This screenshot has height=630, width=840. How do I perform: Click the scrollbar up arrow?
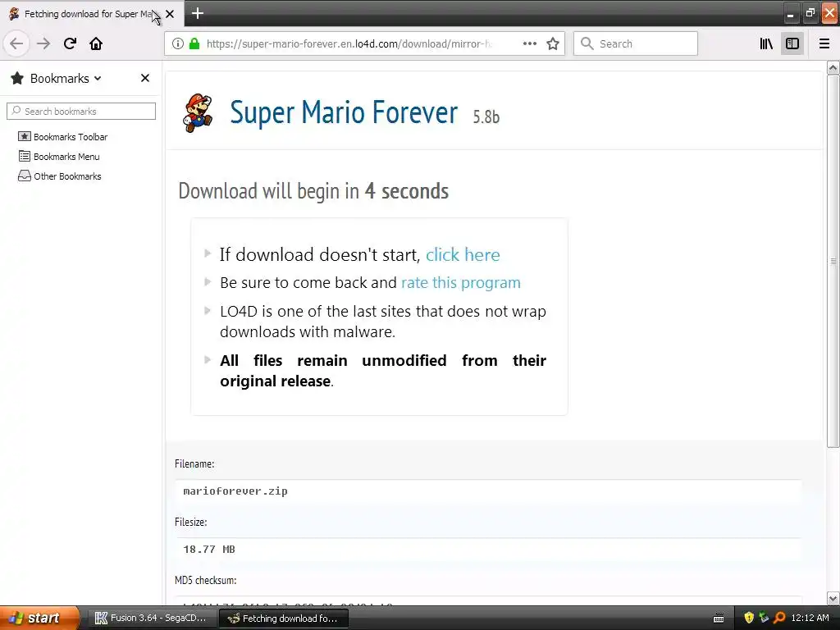click(833, 67)
